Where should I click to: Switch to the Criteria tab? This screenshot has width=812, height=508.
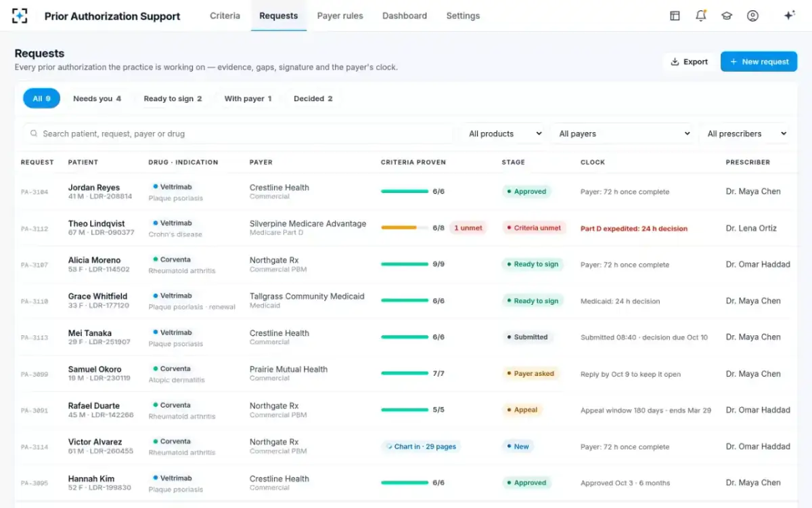225,16
